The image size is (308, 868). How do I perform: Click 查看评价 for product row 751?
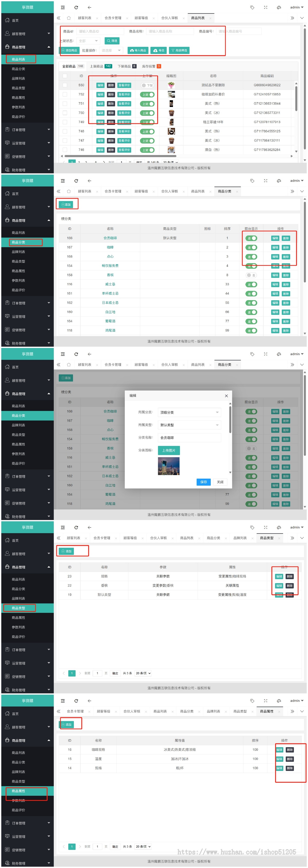[x=124, y=104]
